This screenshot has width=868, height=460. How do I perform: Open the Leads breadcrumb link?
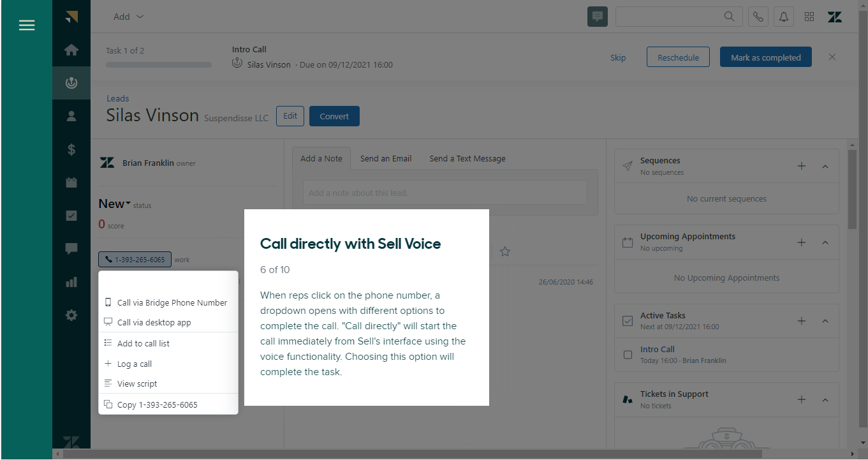(118, 98)
